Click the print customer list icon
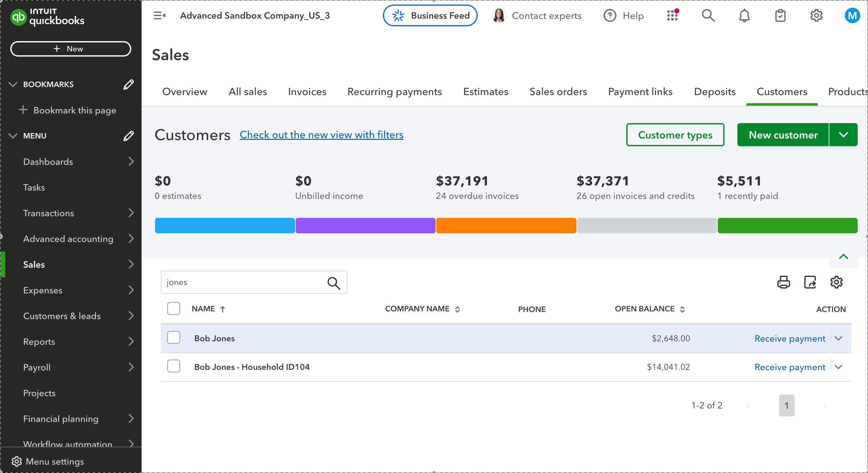Screen dimensions: 868x473 (x=783, y=282)
